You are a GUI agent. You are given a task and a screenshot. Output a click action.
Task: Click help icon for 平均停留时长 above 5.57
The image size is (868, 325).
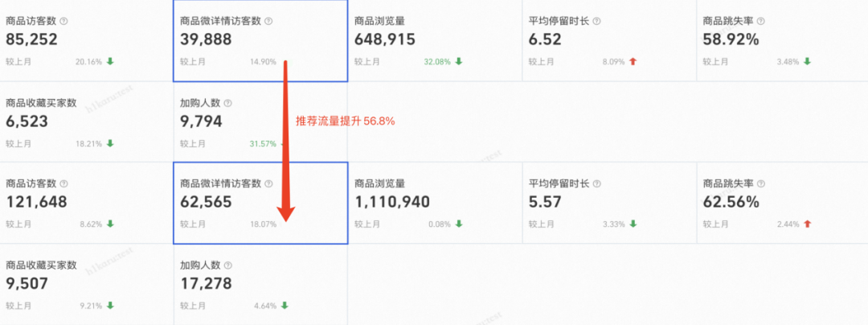(597, 183)
